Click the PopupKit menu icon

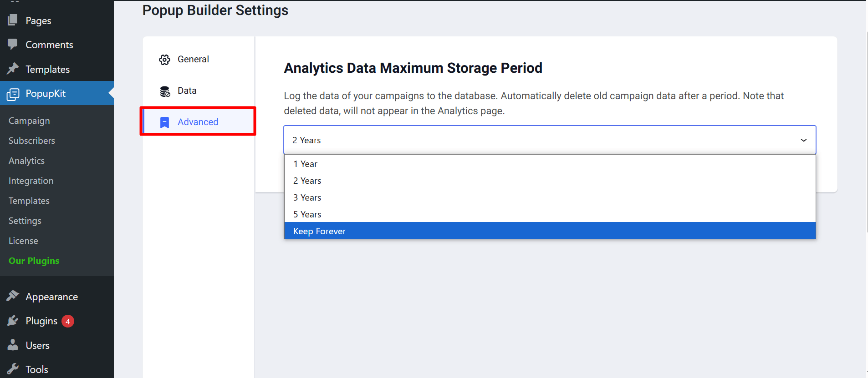tap(13, 94)
